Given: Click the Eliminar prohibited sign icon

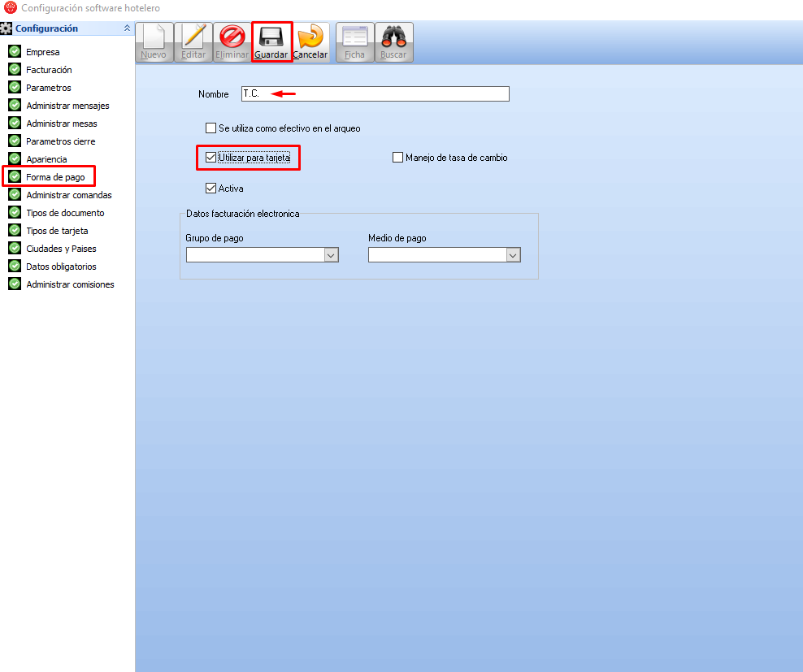Looking at the screenshot, I should click(x=232, y=37).
